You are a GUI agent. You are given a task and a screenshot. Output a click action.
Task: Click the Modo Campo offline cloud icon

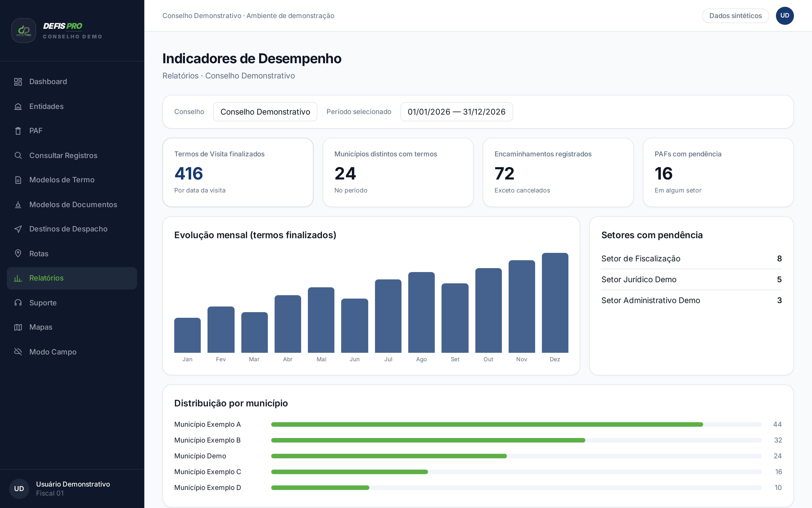tap(18, 352)
